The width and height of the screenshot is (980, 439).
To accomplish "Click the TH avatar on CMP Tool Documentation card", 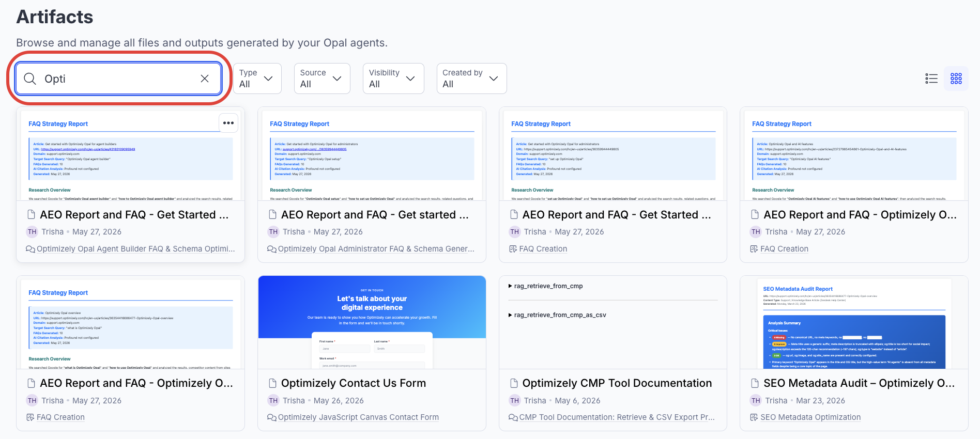I will click(x=515, y=401).
